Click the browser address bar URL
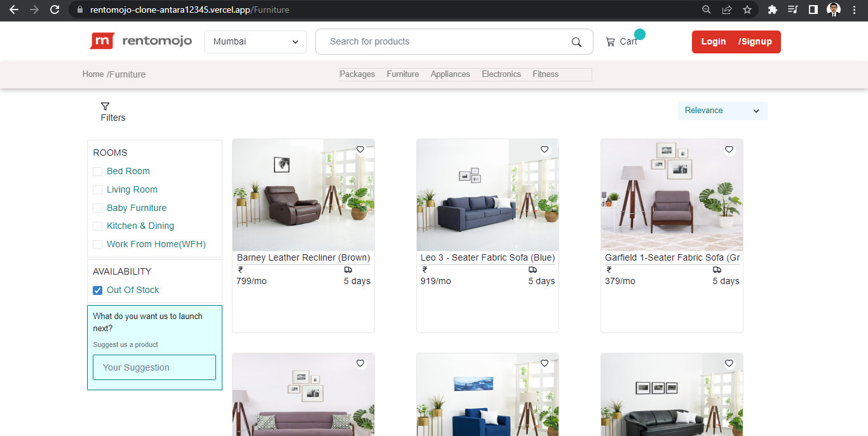The width and height of the screenshot is (868, 436). [189, 10]
